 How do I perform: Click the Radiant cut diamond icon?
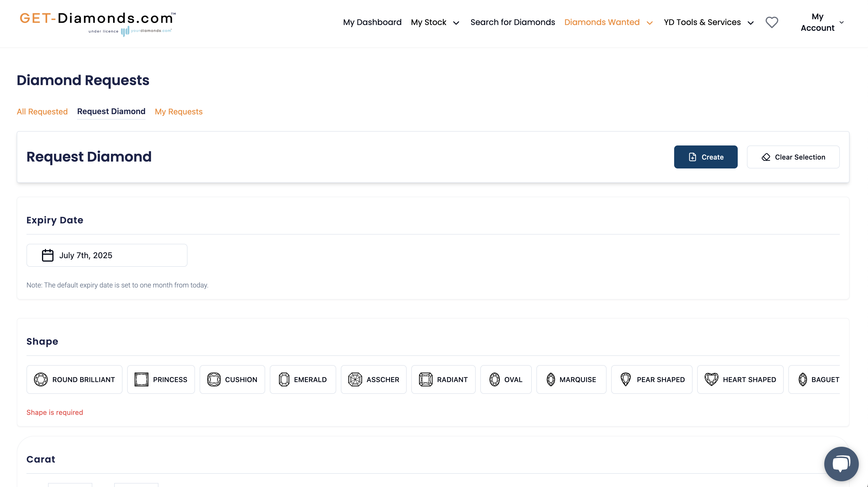click(x=426, y=379)
